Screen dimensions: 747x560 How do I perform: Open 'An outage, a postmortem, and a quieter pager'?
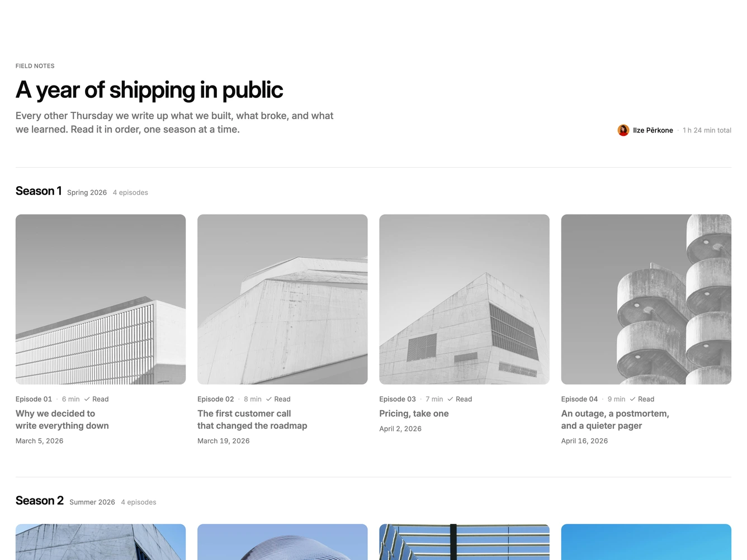(x=615, y=420)
